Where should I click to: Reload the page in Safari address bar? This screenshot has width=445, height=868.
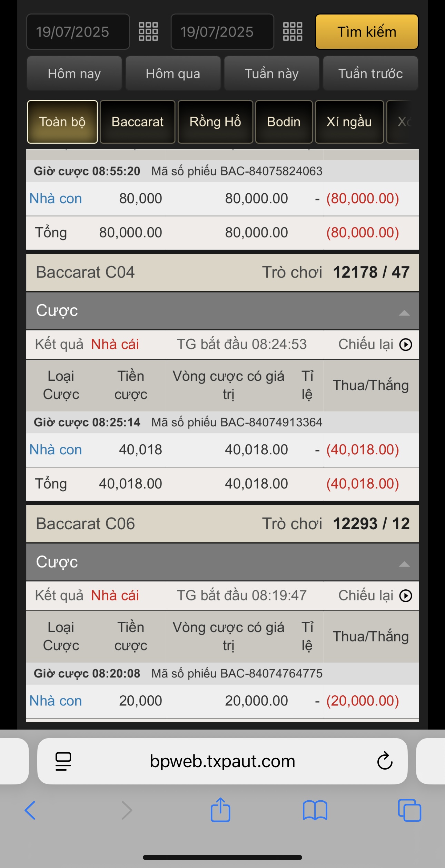385,761
